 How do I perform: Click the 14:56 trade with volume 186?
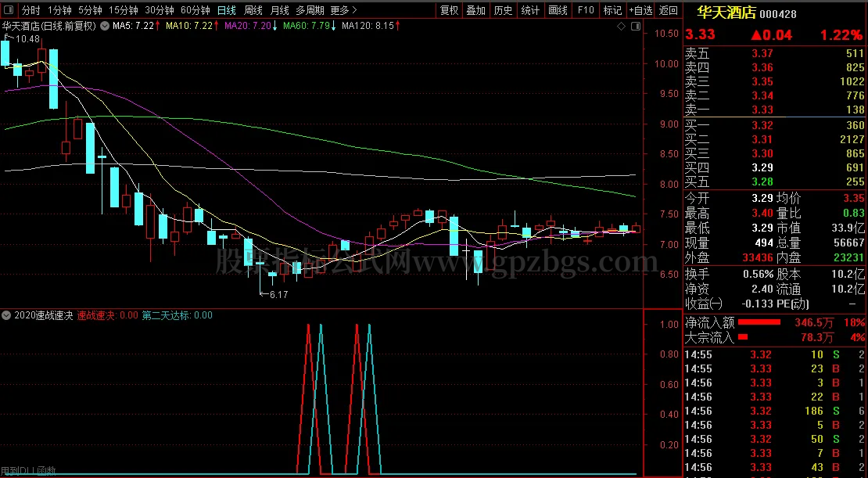point(775,411)
